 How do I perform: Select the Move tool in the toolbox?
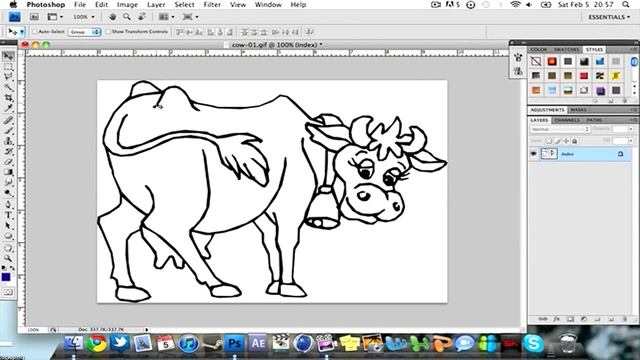8,56
